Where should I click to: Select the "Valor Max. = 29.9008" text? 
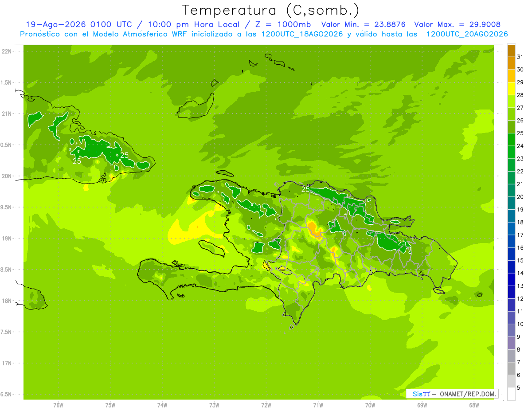point(457,24)
